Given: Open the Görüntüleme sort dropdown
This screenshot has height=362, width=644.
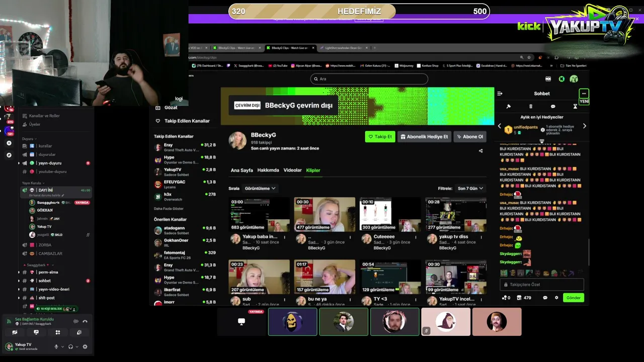Looking at the screenshot, I should [260, 189].
